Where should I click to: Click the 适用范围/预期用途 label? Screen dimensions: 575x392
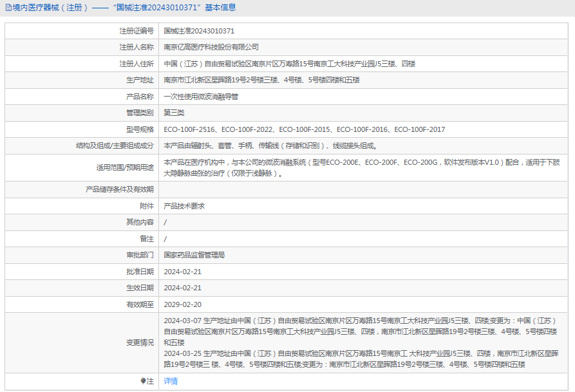(x=125, y=167)
